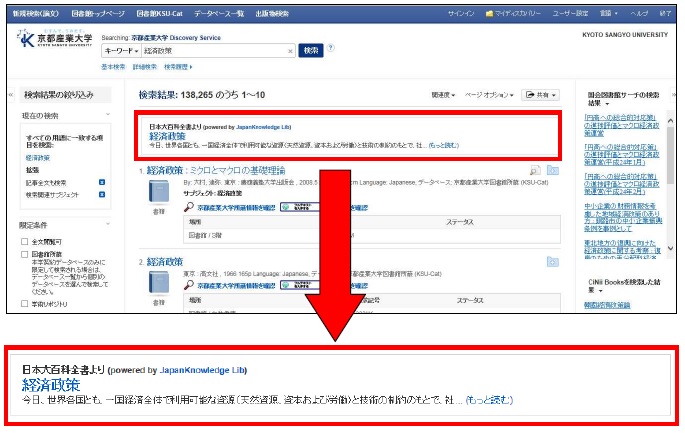Click 京都産業大学所蔵情報を確認 link in result 2
The image size is (685, 433).
(x=236, y=286)
